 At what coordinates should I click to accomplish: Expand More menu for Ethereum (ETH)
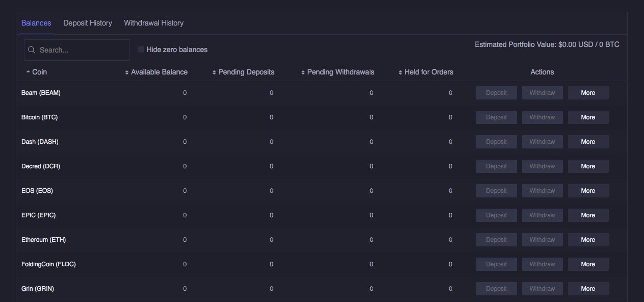(x=588, y=240)
